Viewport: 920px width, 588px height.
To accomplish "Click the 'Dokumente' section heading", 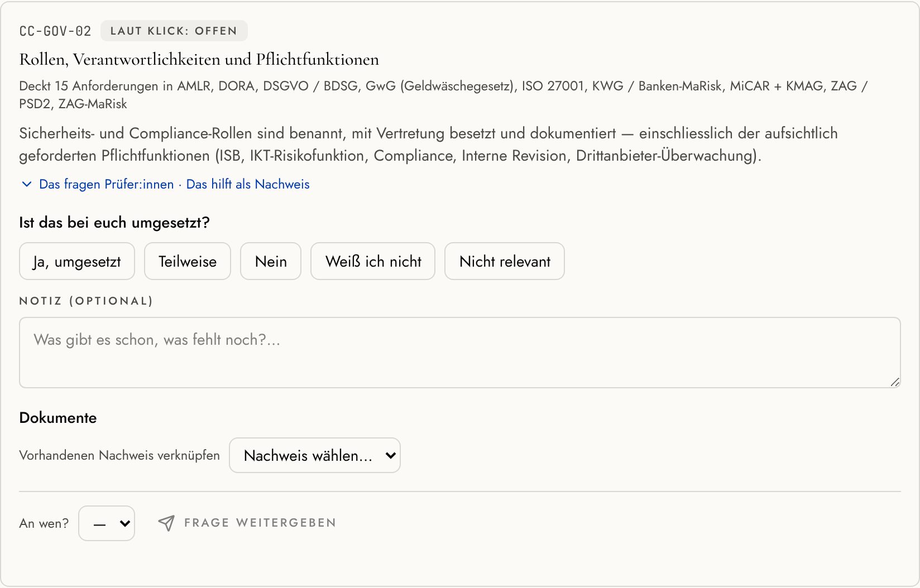I will point(58,418).
